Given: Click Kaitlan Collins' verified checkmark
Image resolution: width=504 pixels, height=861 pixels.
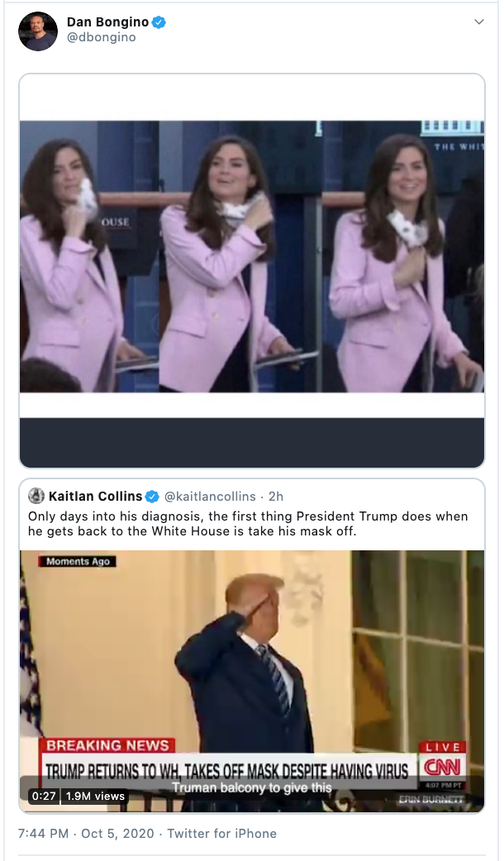Looking at the screenshot, I should 153,497.
